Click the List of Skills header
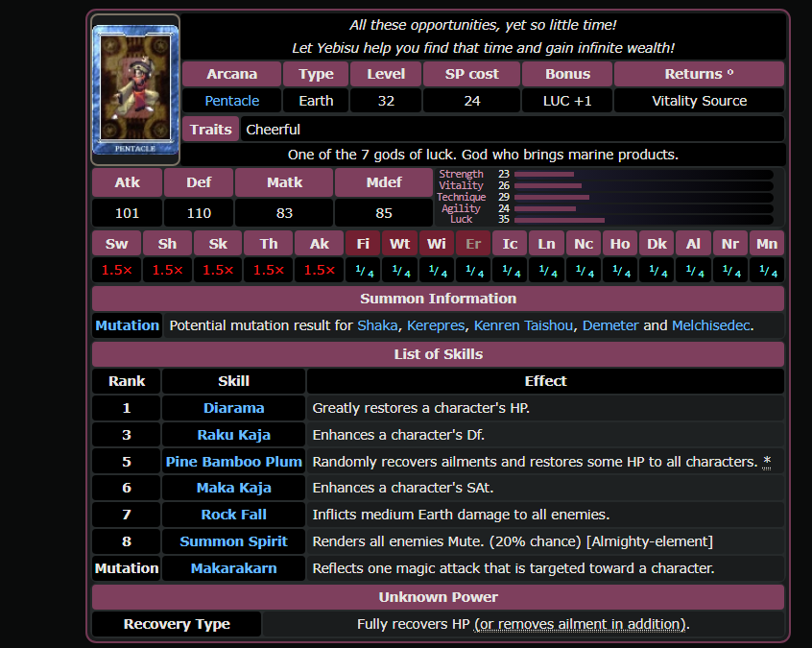Screen dimensions: 812x648 438,354
